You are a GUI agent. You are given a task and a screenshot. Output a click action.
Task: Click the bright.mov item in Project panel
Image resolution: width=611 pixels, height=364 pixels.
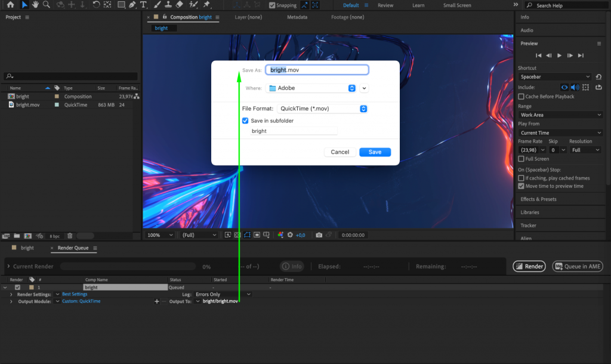pyautogui.click(x=28, y=104)
